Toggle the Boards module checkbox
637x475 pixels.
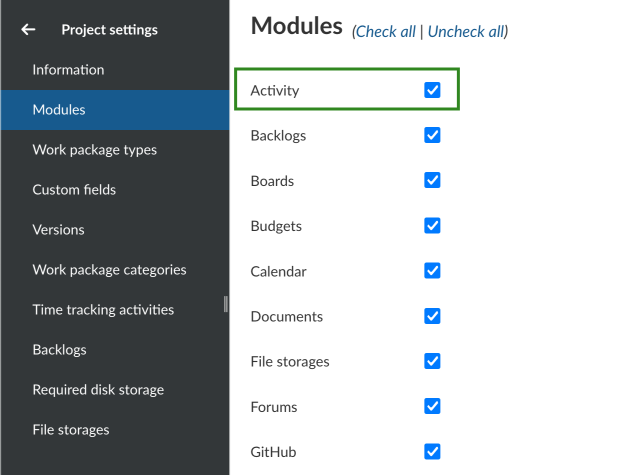[x=432, y=180]
